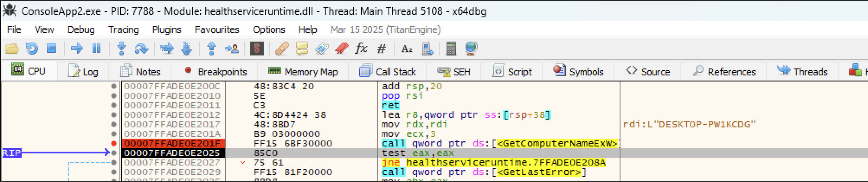
Task: Click the Open file folder icon
Action: pos(12,49)
